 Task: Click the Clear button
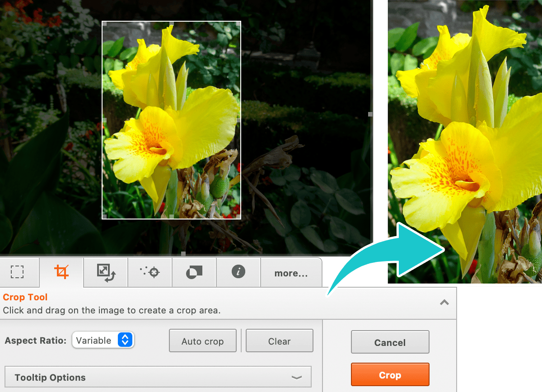tap(279, 341)
